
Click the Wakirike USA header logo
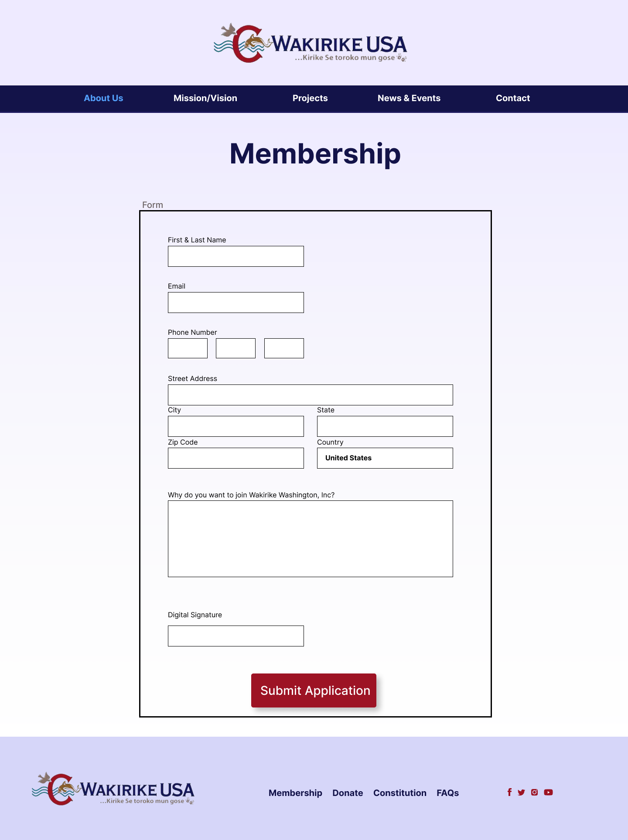[x=310, y=43]
